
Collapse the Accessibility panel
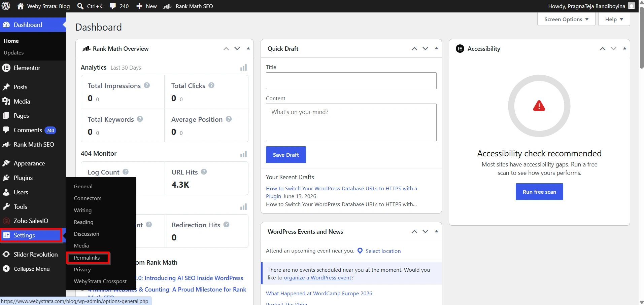pyautogui.click(x=624, y=49)
